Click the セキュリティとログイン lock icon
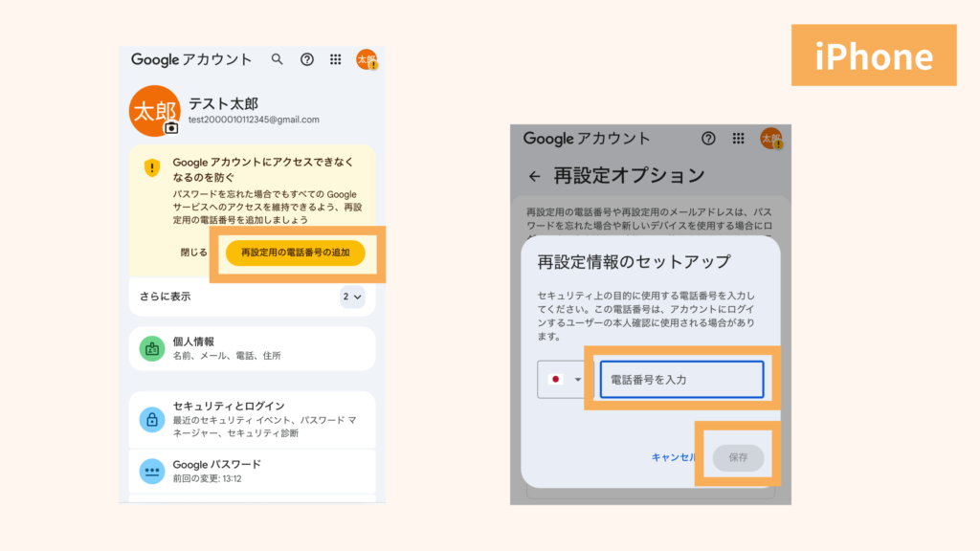Image resolution: width=980 pixels, height=551 pixels. (151, 419)
